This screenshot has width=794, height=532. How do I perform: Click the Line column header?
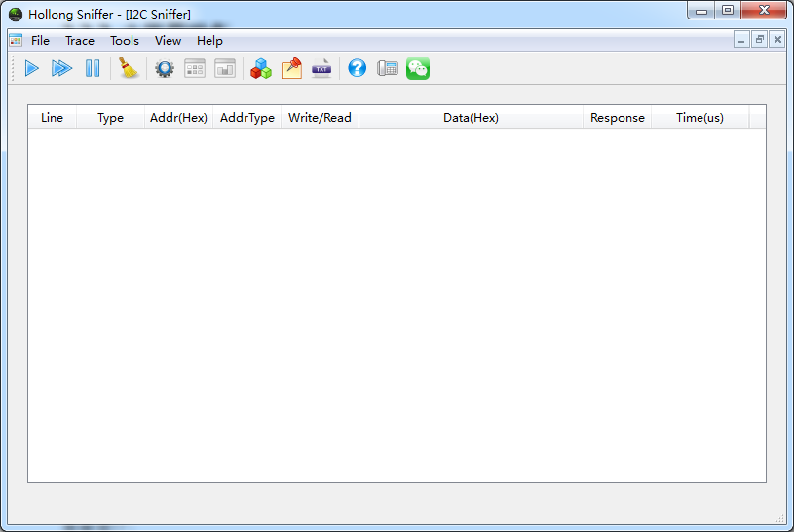pos(53,118)
